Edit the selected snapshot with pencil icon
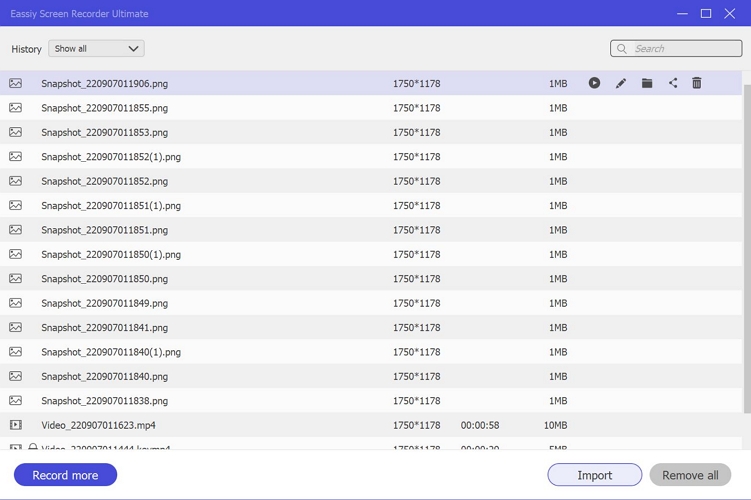 click(621, 83)
